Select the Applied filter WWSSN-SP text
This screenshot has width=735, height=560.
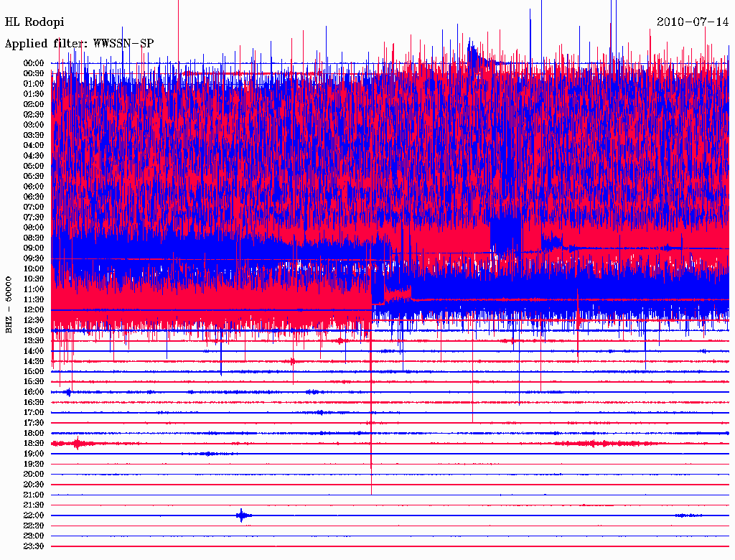pos(79,44)
